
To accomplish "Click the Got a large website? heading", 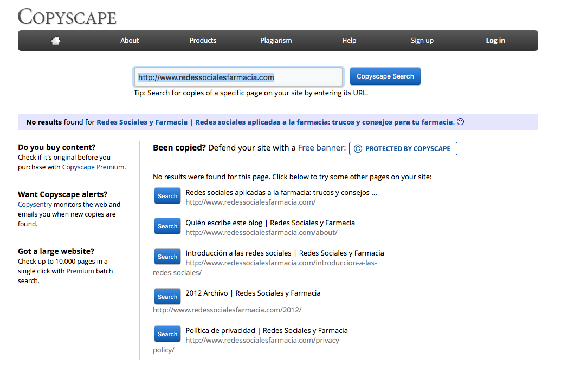I will (x=56, y=251).
